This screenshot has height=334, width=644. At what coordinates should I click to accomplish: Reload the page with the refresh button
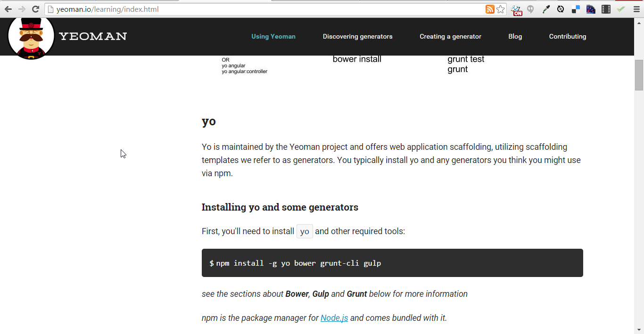[x=35, y=9]
